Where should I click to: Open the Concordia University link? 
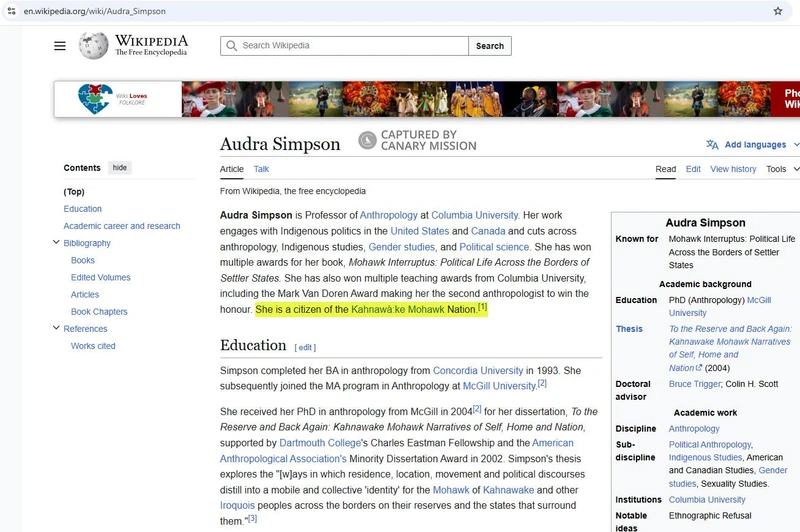click(478, 370)
